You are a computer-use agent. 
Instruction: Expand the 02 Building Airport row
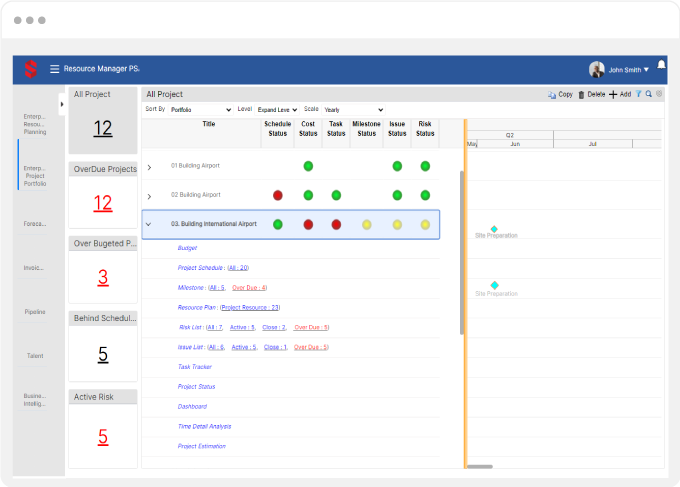[149, 196]
